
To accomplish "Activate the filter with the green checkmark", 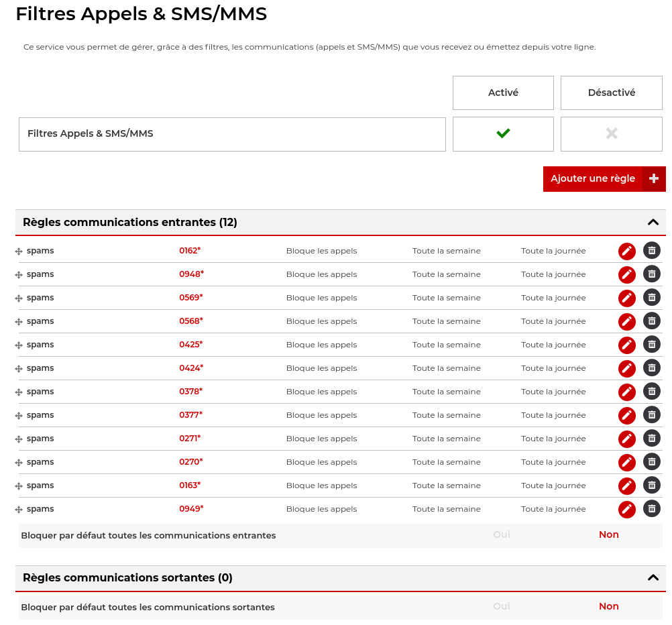I will coord(503,133).
